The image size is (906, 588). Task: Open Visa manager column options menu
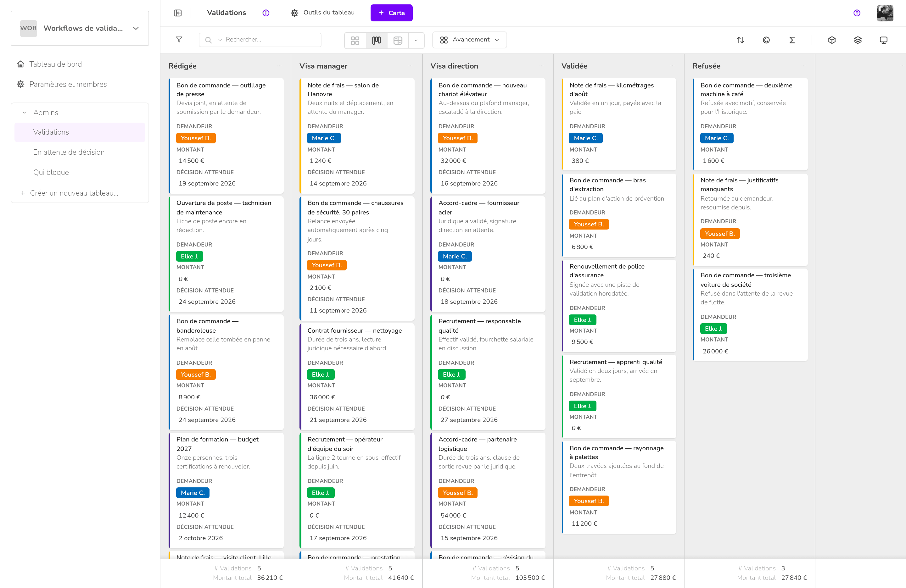[410, 66]
